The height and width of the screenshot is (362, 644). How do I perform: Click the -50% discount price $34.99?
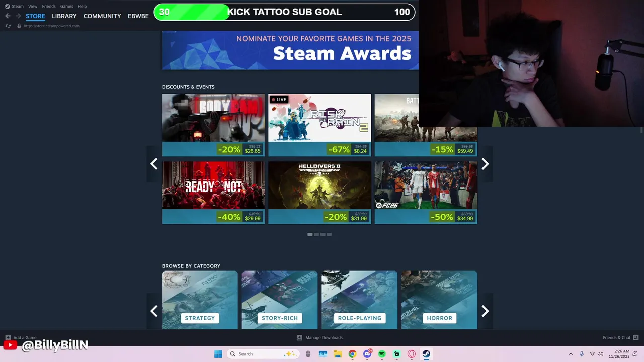point(465,218)
